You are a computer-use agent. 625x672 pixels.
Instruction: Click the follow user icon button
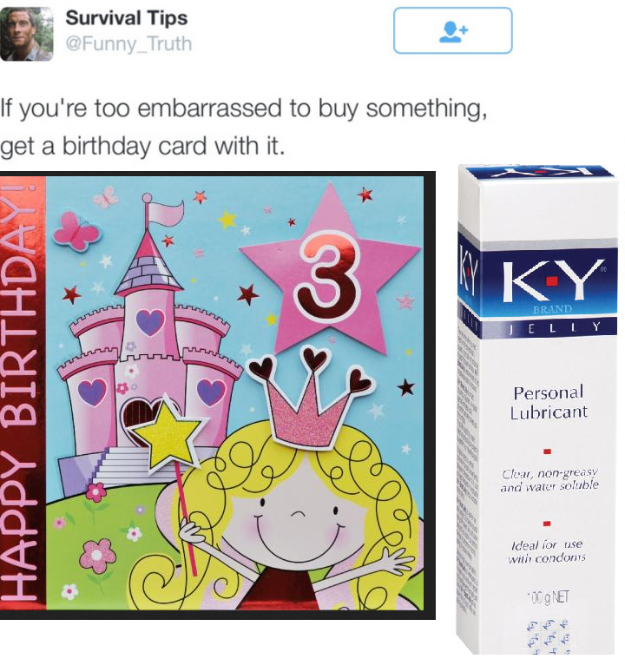coord(452,30)
